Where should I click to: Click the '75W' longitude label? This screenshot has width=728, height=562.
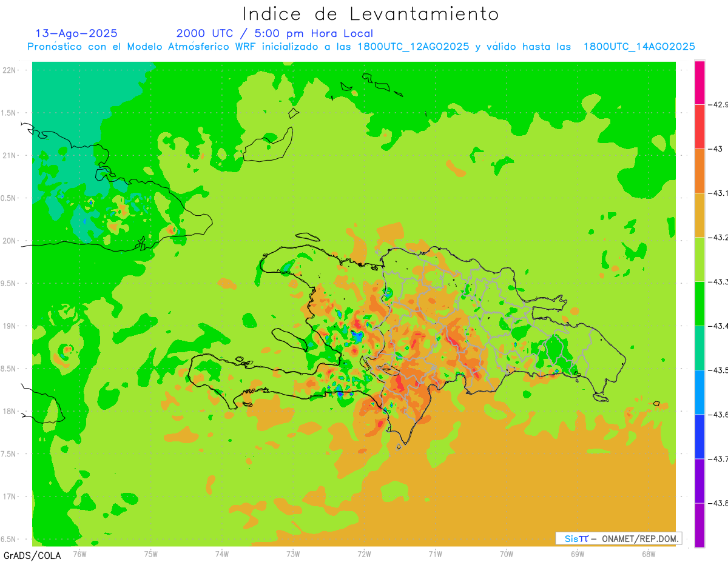[x=151, y=554]
